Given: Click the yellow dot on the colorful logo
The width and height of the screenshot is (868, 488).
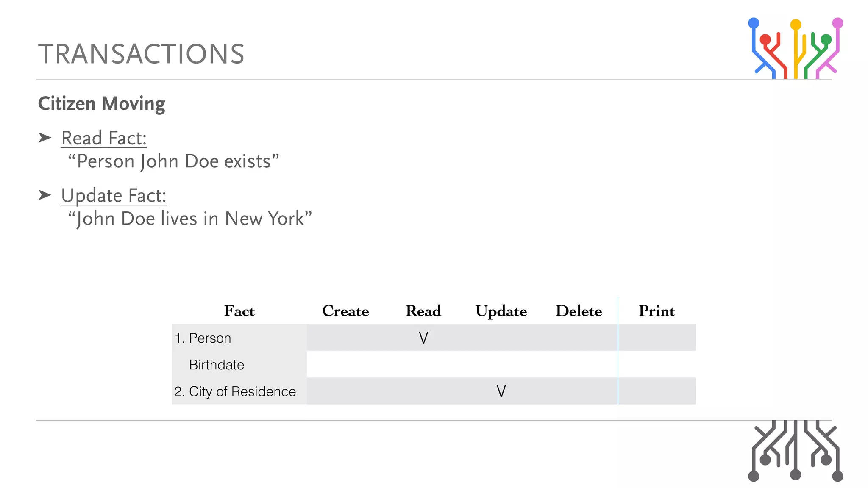Looking at the screenshot, I should pyautogui.click(x=796, y=25).
